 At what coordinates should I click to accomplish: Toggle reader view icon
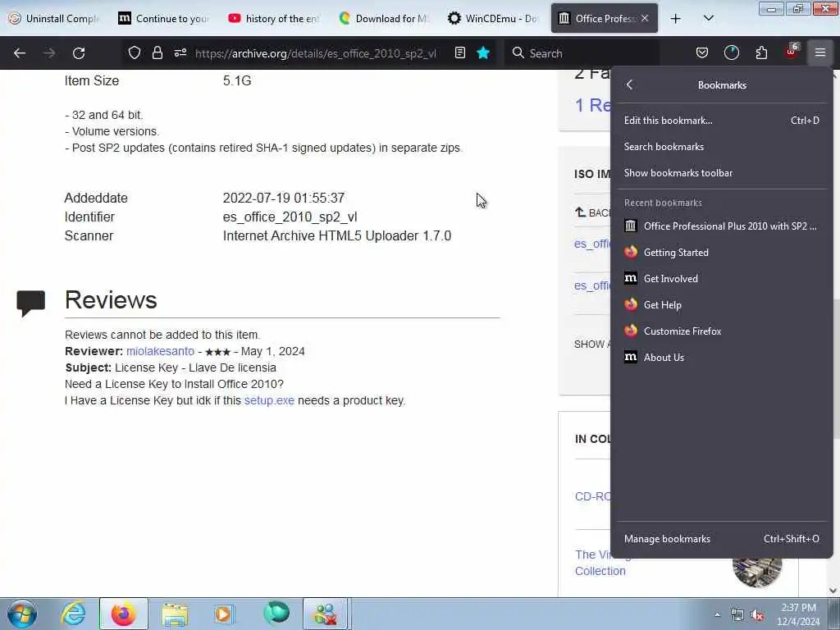pyautogui.click(x=459, y=52)
